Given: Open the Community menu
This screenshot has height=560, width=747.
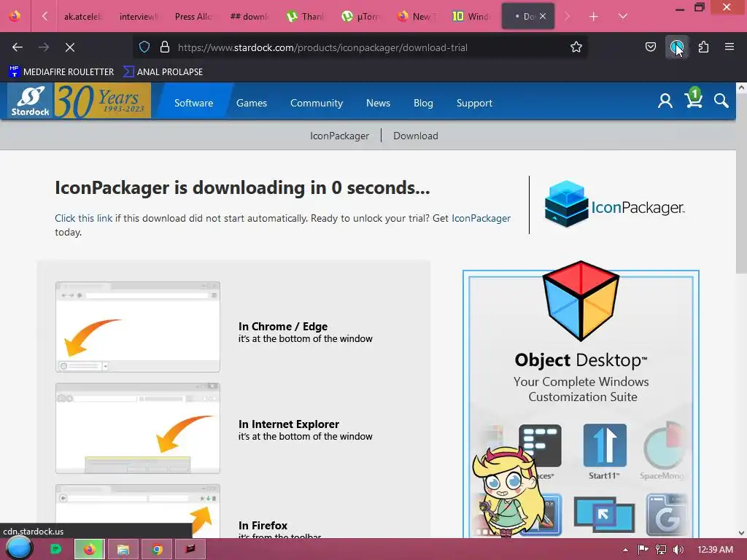Looking at the screenshot, I should 317,103.
